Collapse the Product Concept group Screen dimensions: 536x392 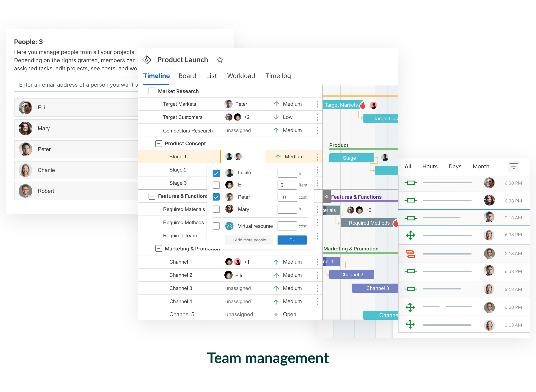(x=159, y=144)
